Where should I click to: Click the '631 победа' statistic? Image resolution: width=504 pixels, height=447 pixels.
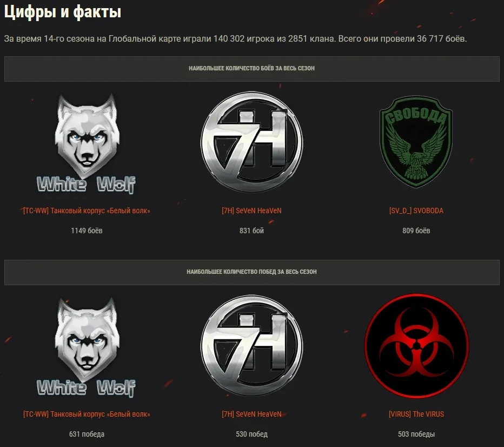coord(87,434)
